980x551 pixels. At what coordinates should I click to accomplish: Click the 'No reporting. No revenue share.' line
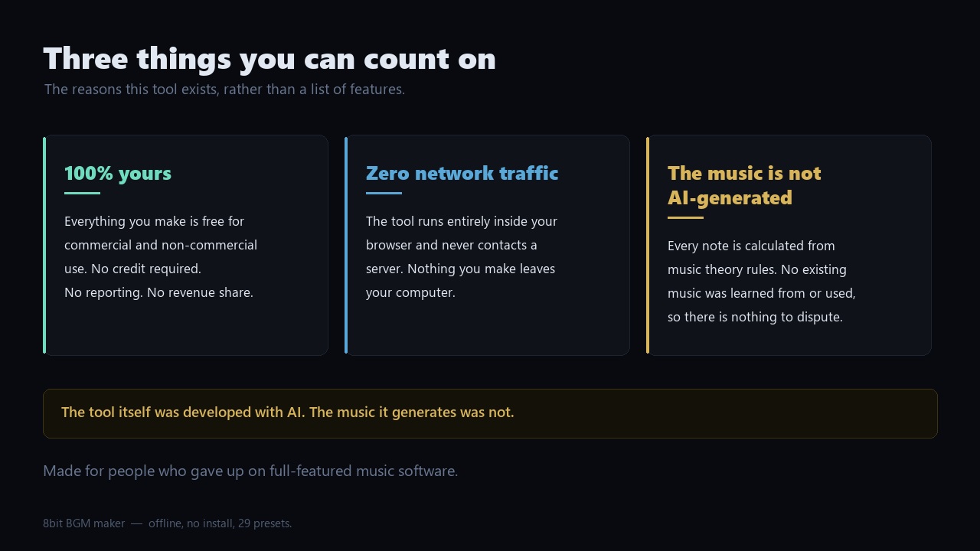158,292
